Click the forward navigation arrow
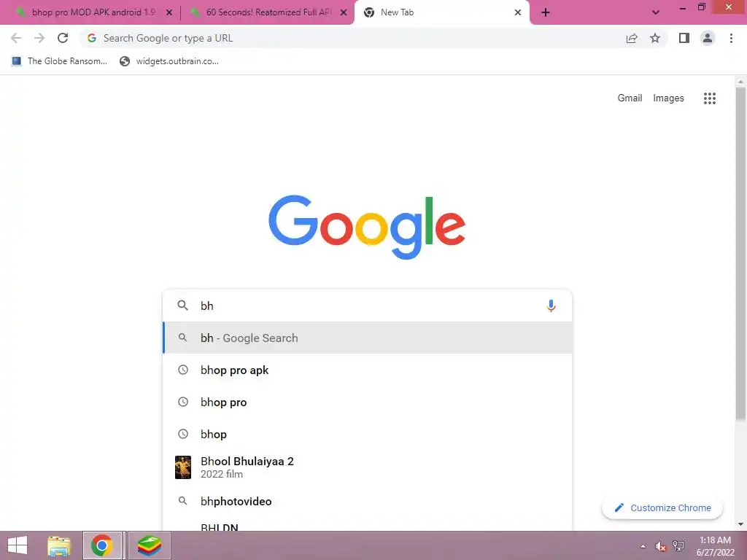The image size is (747, 560). click(x=39, y=38)
